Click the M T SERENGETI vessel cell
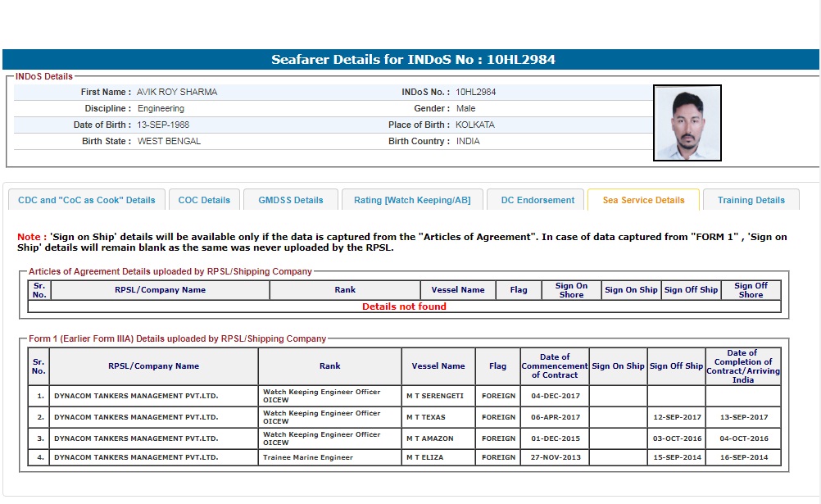This screenshot has height=504, width=821. [434, 396]
